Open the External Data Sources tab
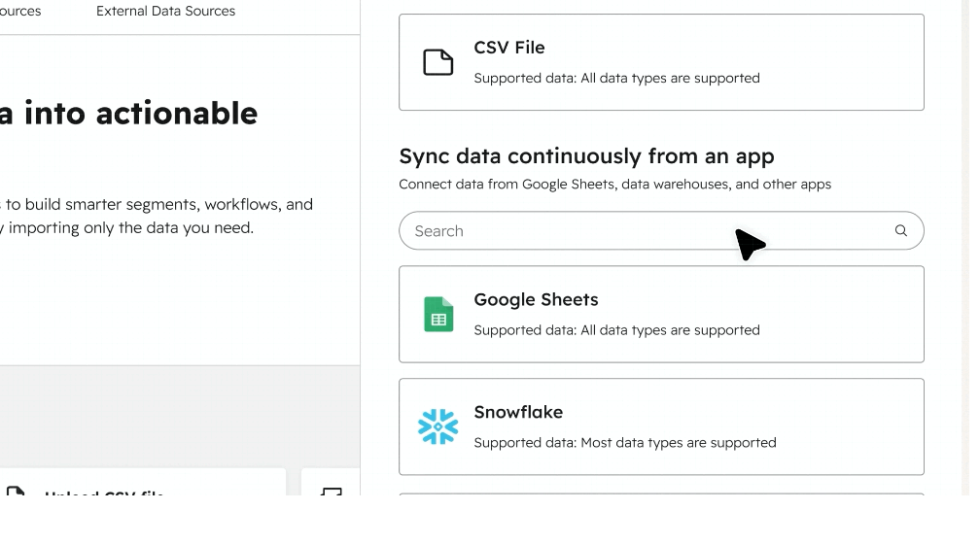Image resolution: width=980 pixels, height=544 pixels. click(165, 12)
